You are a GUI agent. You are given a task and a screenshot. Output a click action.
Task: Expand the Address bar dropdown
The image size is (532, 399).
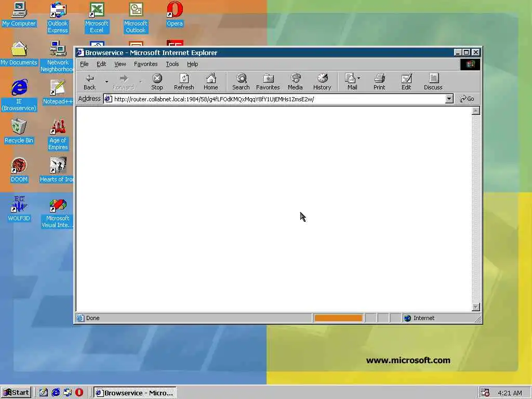click(x=449, y=99)
